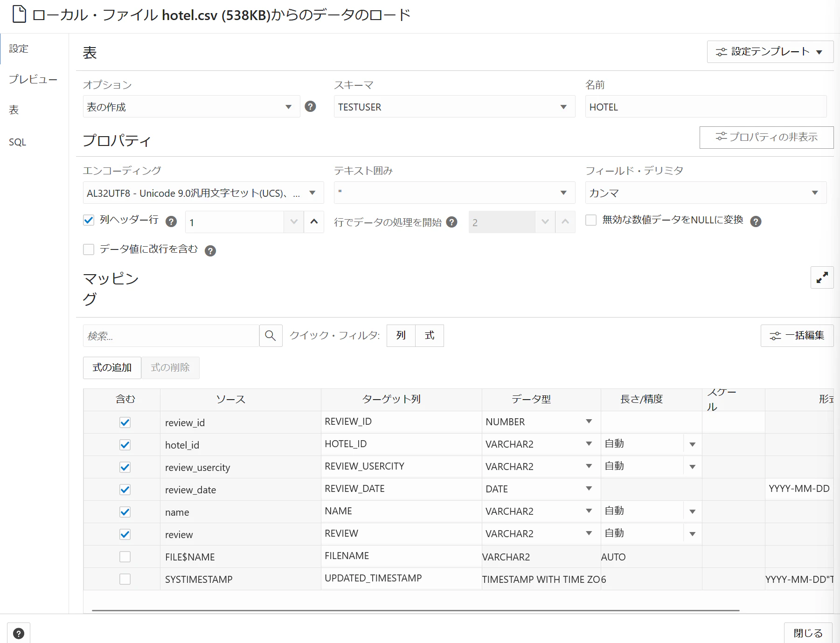Switch to the 表 tab in sidebar
This screenshot has height=643, width=840.
tap(14, 110)
